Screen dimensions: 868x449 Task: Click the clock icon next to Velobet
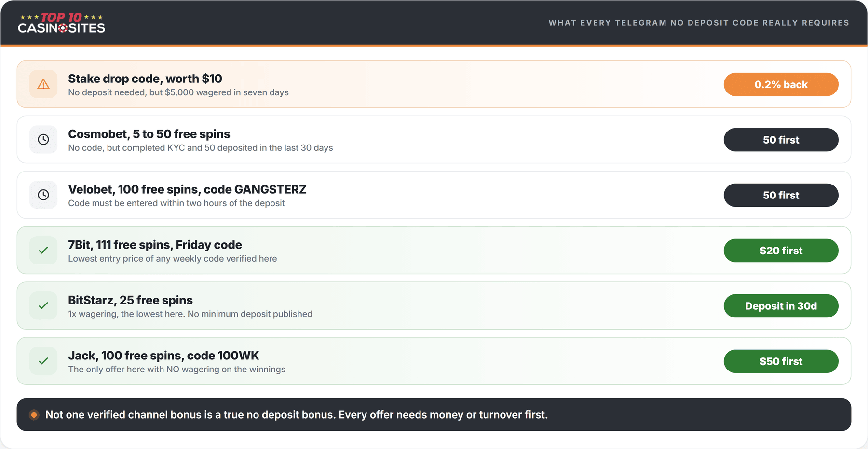point(43,195)
